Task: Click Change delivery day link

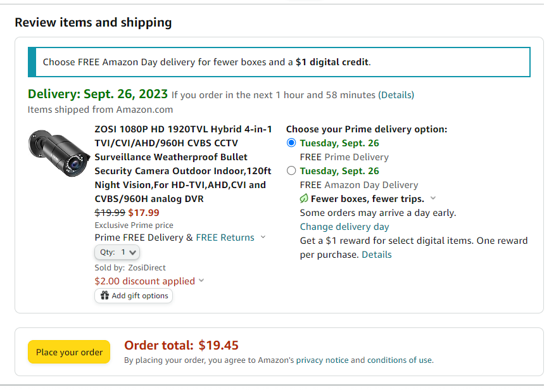Action: point(344,227)
